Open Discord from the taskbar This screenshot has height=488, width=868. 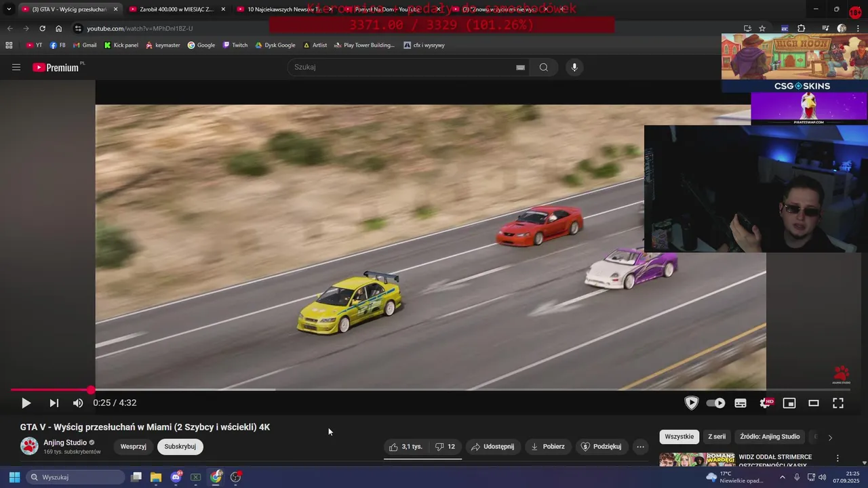click(176, 477)
